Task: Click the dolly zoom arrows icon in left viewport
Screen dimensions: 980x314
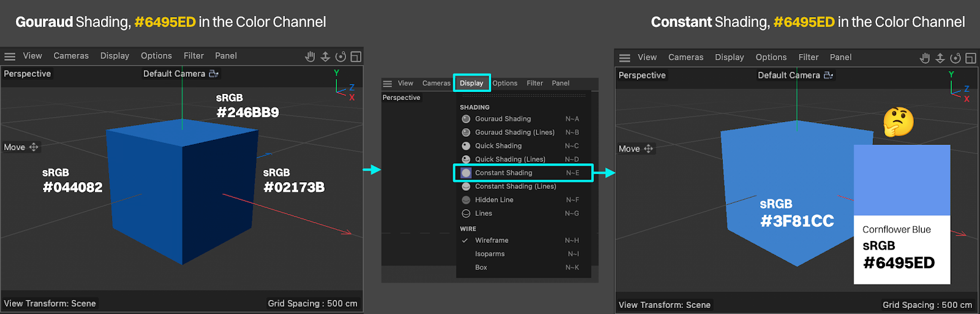Action: pos(325,56)
